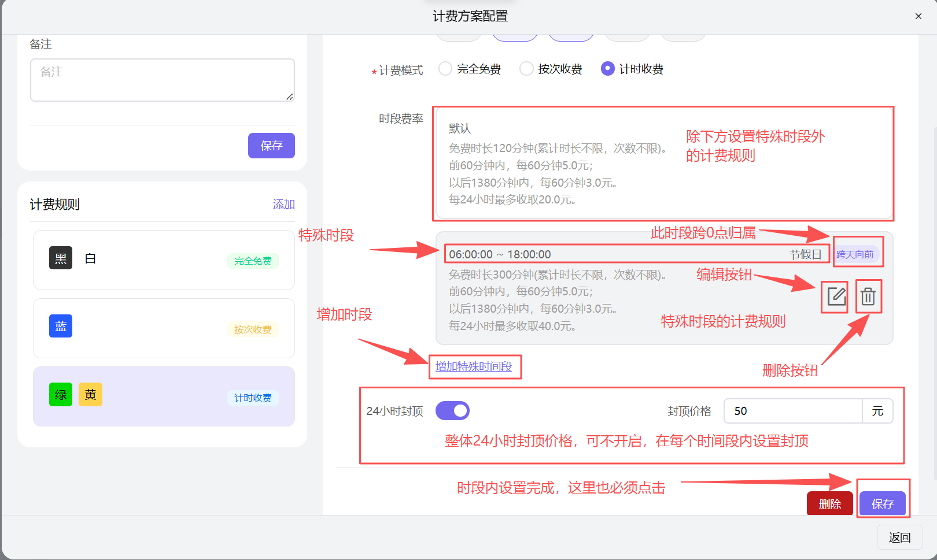
Task: Click 添加 to add a billing rule
Action: pyautogui.click(x=283, y=204)
